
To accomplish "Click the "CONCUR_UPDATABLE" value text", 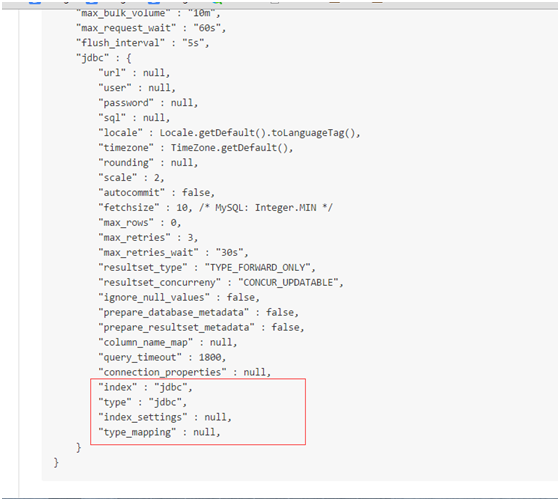I will [x=290, y=283].
